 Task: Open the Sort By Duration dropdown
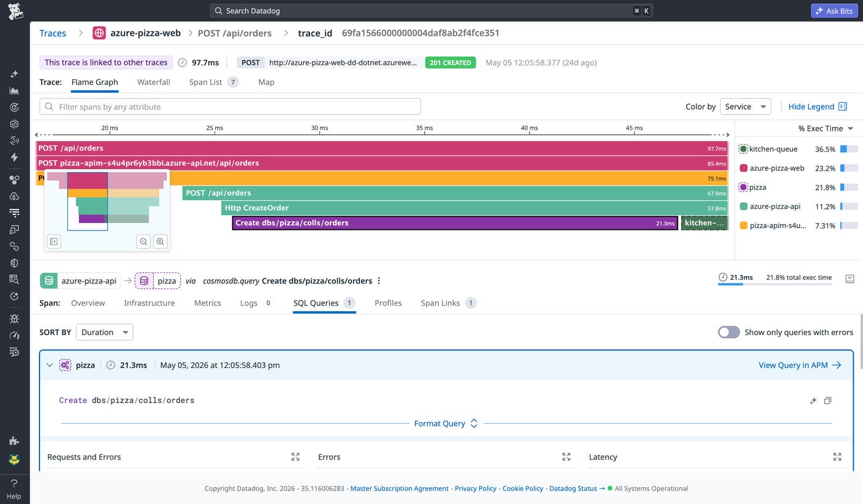pyautogui.click(x=104, y=332)
